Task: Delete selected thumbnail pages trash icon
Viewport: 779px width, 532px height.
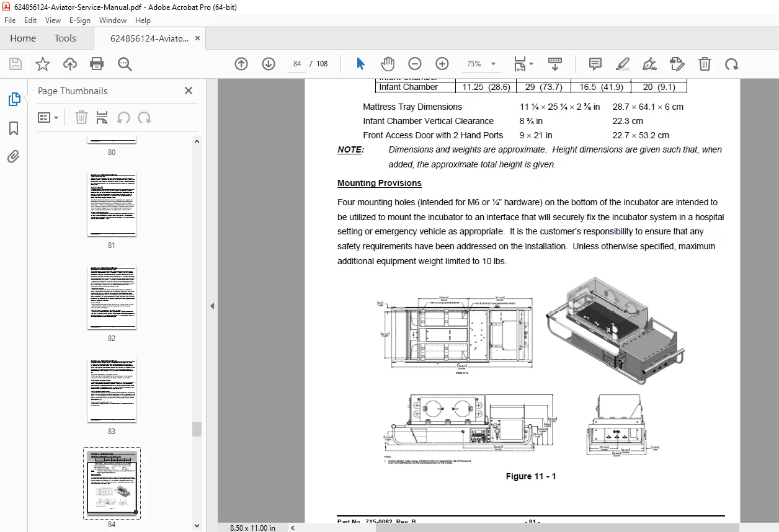Action: [81, 117]
